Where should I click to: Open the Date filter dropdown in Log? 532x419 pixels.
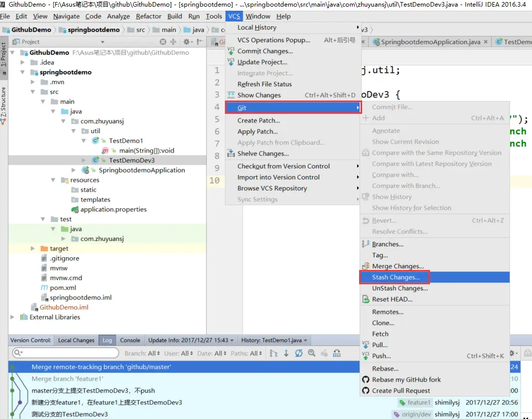(212, 354)
